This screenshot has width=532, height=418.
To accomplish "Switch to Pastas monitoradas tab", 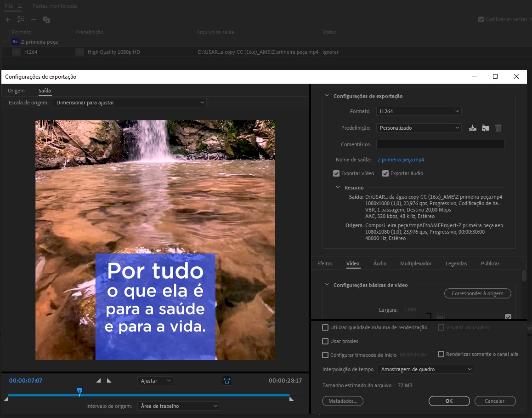I will [x=55, y=6].
